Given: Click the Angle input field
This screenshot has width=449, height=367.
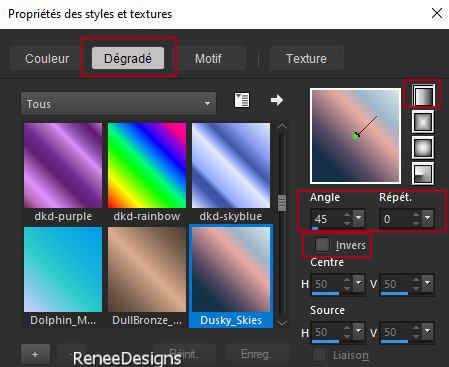Looking at the screenshot, I should 327,219.
